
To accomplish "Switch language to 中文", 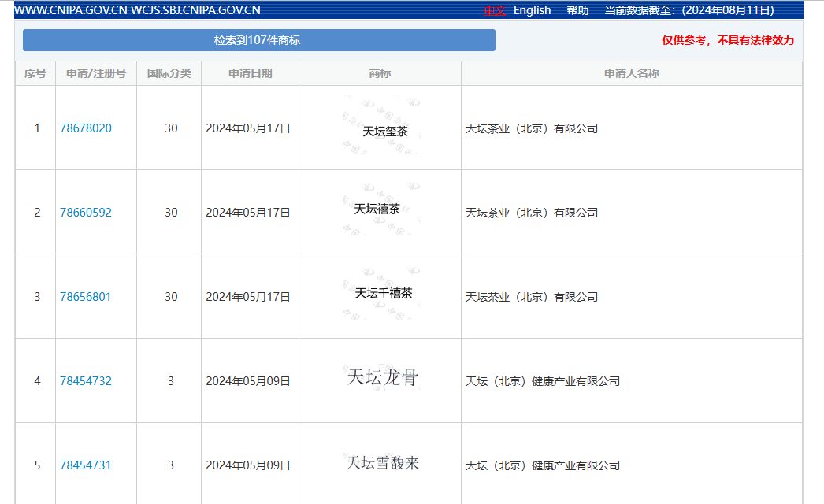I will [494, 10].
